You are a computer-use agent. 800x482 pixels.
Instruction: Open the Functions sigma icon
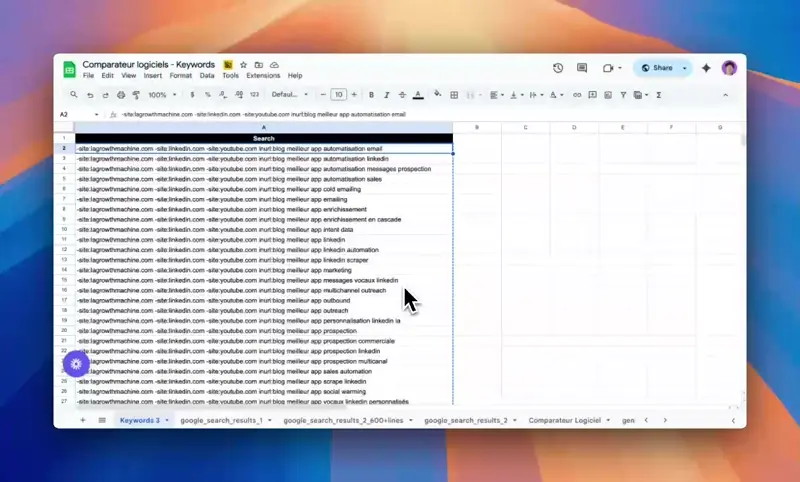pos(659,95)
